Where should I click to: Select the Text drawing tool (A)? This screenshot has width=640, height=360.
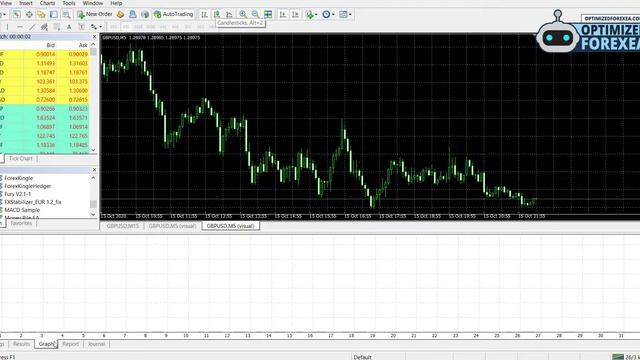coord(69,27)
